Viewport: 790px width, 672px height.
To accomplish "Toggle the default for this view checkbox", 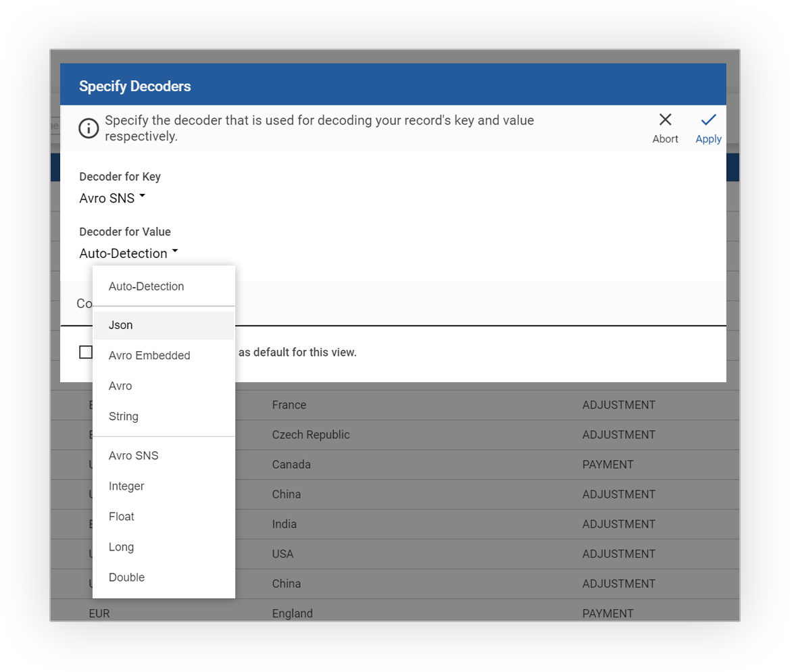I will coord(86,352).
